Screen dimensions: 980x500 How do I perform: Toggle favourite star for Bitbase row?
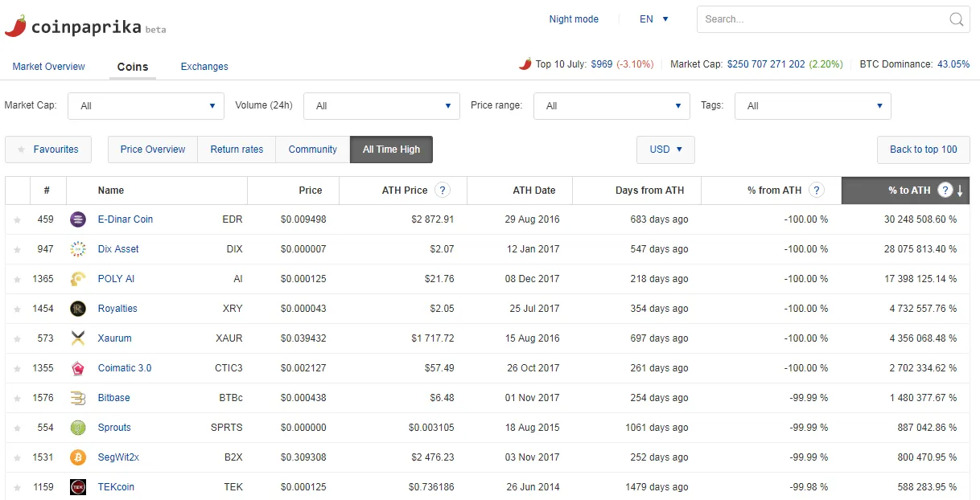[x=17, y=398]
